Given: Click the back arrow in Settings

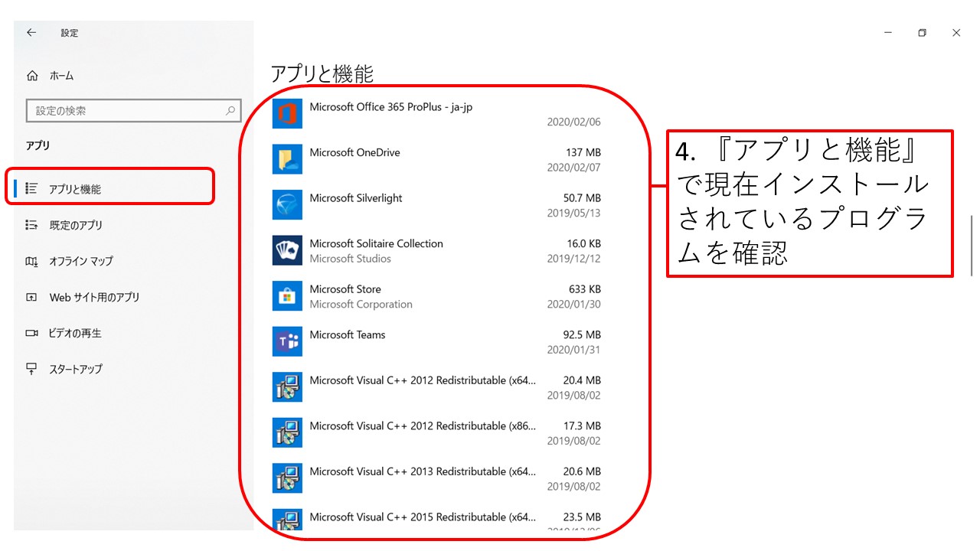Looking at the screenshot, I should click(x=31, y=33).
